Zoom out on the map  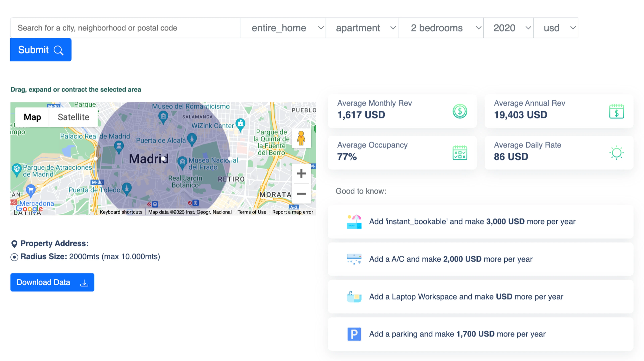coord(301,194)
